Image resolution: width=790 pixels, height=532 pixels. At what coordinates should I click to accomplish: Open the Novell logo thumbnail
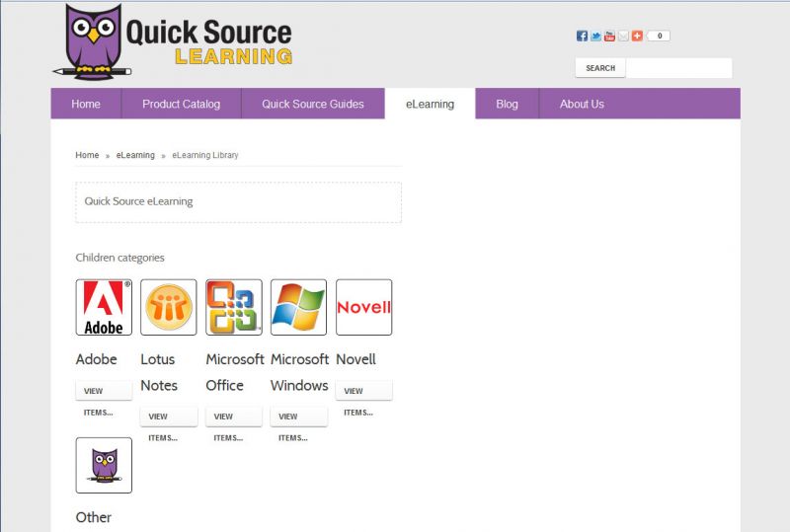[x=363, y=307]
